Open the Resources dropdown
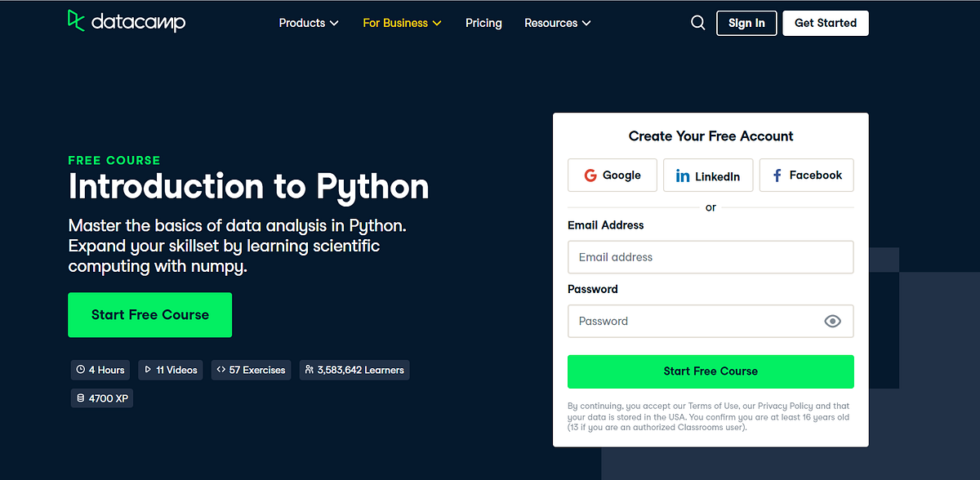Image resolution: width=980 pixels, height=480 pixels. pyautogui.click(x=557, y=23)
